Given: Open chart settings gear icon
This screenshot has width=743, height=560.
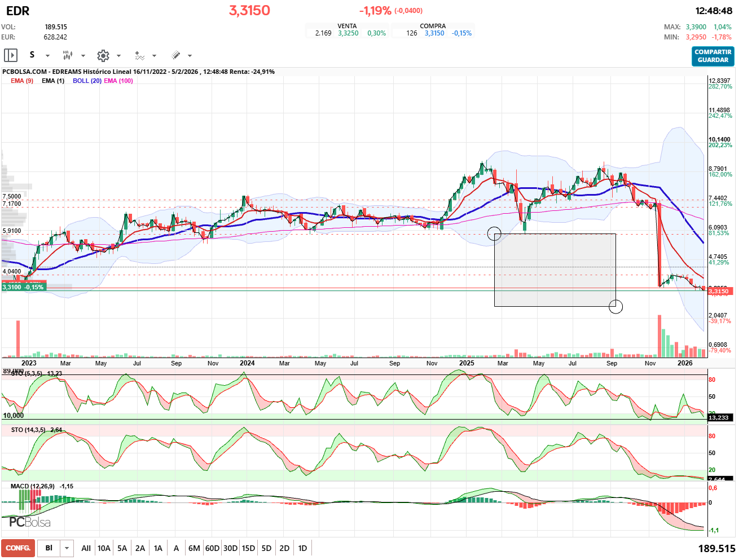Looking at the screenshot, I should pyautogui.click(x=103, y=55).
